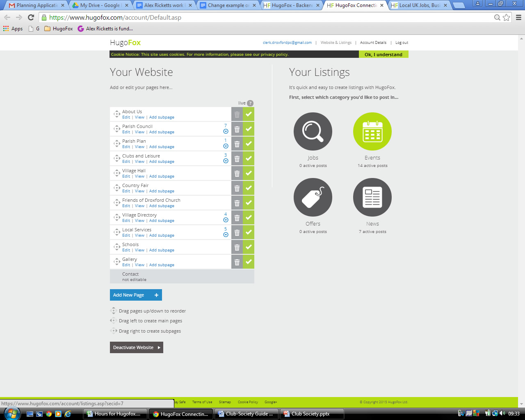
Task: Click the Add New Page button
Action: click(136, 294)
